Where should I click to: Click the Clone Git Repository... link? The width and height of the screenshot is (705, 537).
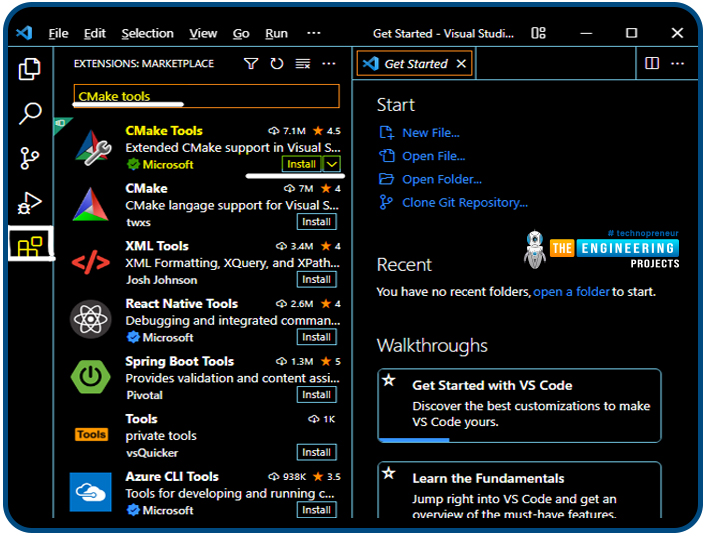[465, 202]
